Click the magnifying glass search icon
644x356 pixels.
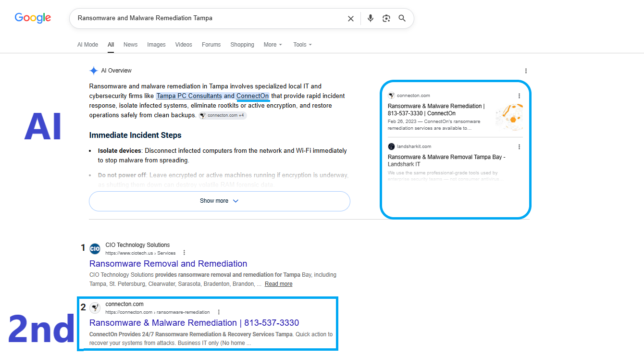[402, 18]
